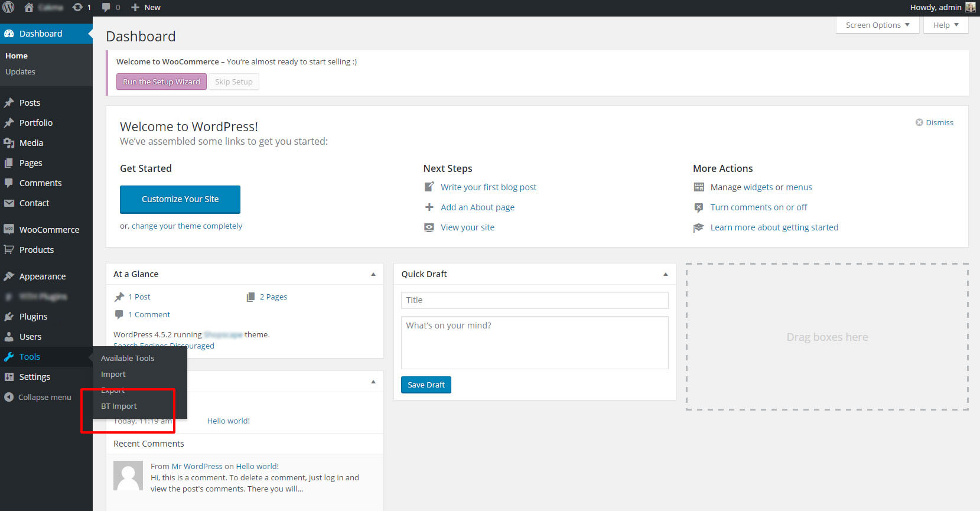
Task: Open Turn comments on or off link
Action: [758, 207]
